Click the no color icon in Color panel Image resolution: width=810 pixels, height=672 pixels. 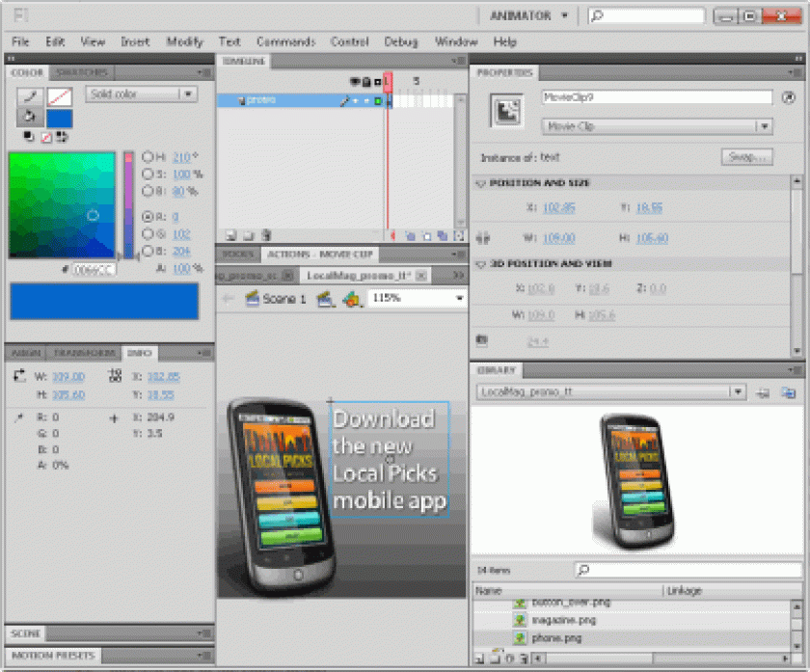click(x=46, y=138)
